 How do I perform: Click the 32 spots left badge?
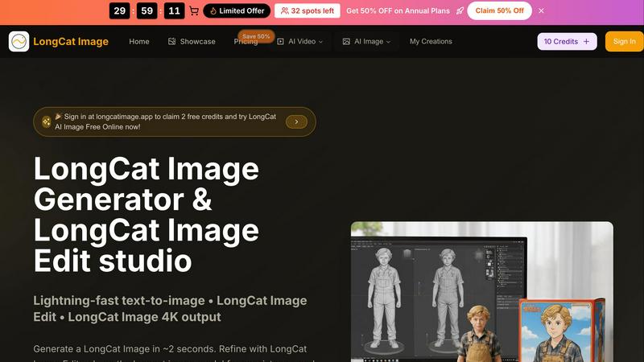pos(308,11)
